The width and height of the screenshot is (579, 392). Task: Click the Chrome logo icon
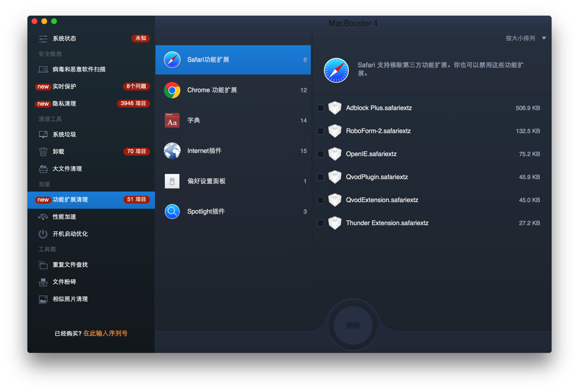click(172, 90)
